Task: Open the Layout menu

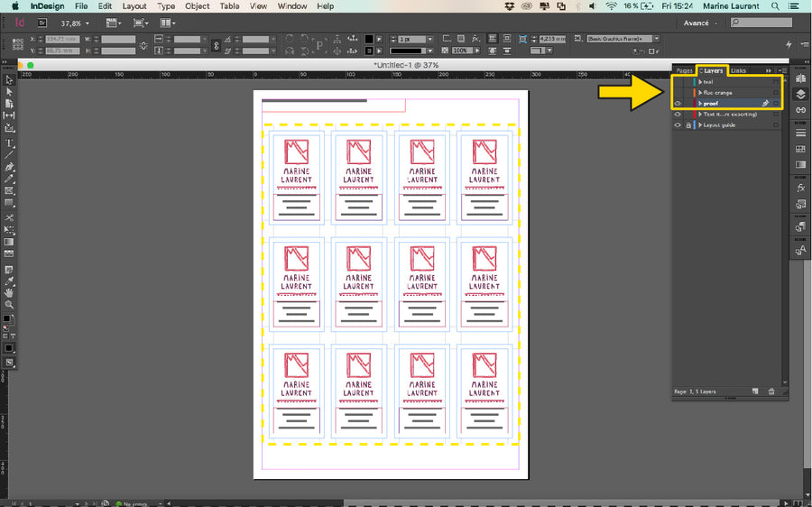Action: [x=134, y=6]
